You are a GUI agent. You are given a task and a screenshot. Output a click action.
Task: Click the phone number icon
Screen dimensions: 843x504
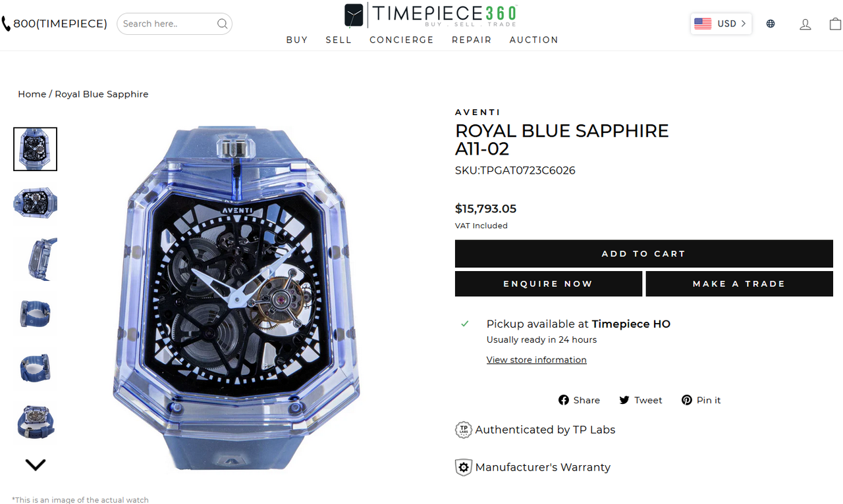pos(5,24)
